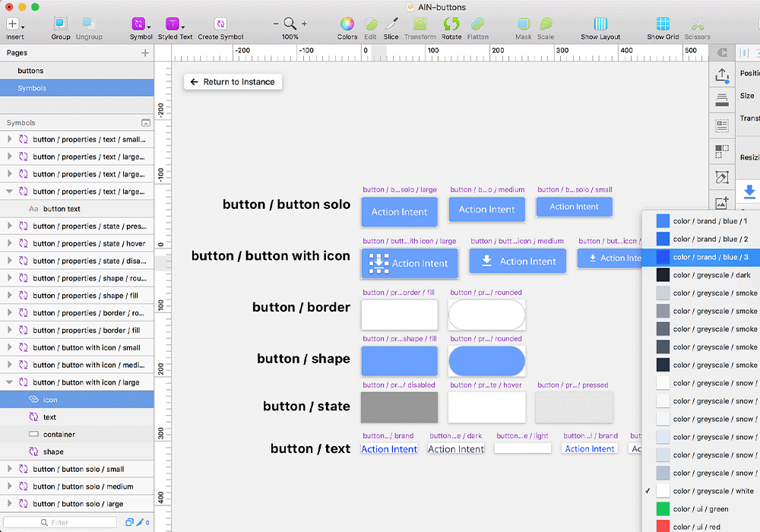
Task: Select the disabled state grey rectangle
Action: 400,407
